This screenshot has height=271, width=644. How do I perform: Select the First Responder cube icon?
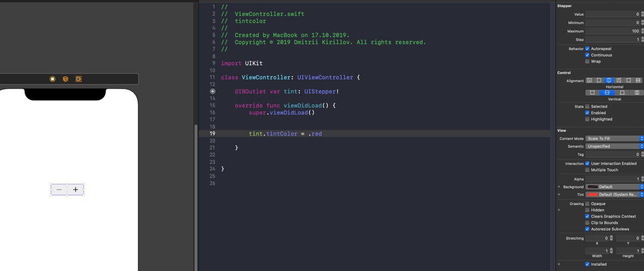pos(65,79)
